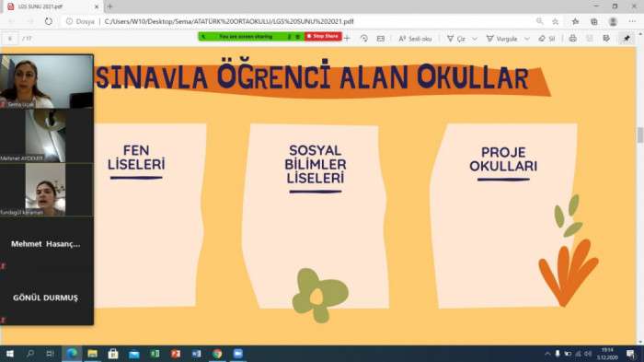Rotate the PDF page
The width and height of the screenshot is (644, 362).
(364, 39)
